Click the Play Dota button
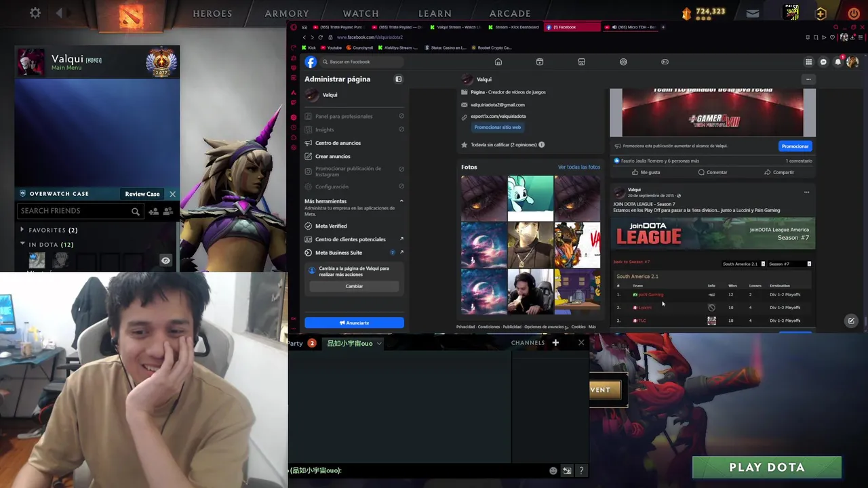This screenshot has height=488, width=868. click(767, 467)
